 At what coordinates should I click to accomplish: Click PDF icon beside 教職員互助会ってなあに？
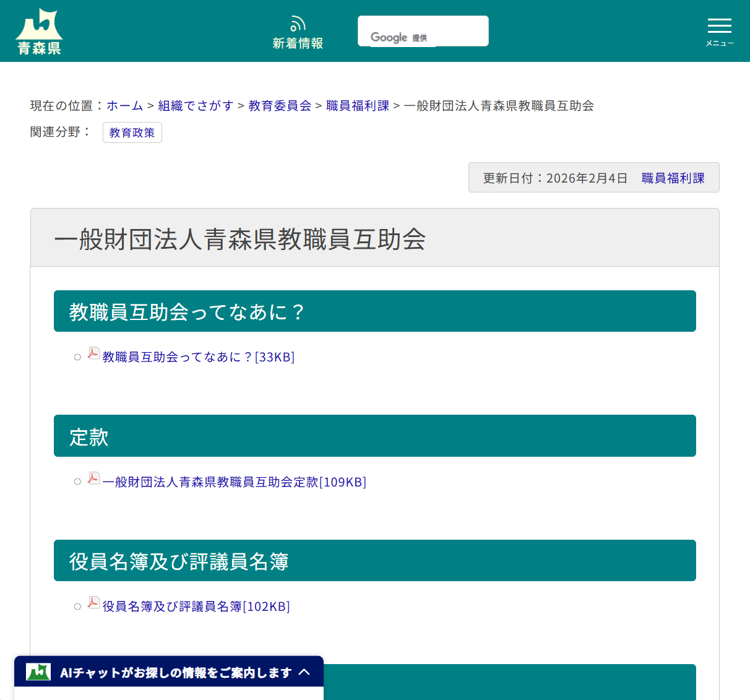(x=93, y=353)
